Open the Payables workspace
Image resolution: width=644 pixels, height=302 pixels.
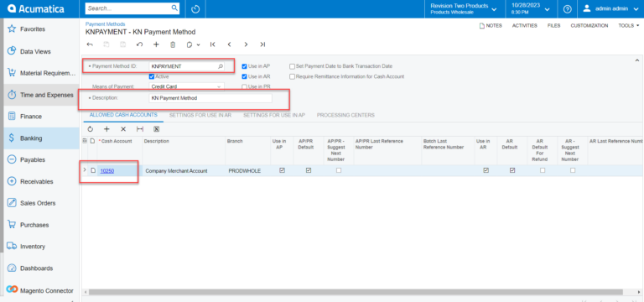tap(41, 160)
